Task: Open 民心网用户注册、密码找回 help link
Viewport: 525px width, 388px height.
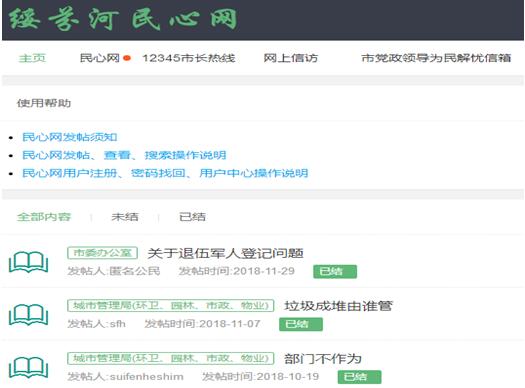Action: pos(165,173)
